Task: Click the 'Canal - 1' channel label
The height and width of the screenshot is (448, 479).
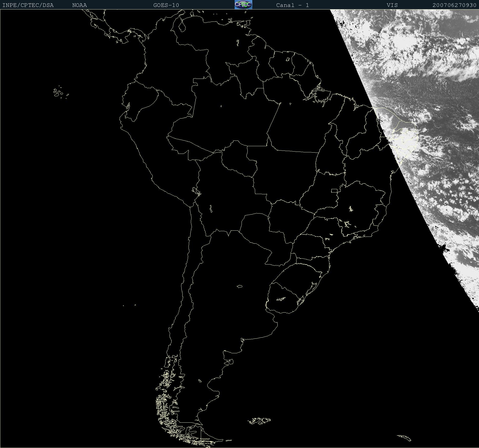Action: 293,5
